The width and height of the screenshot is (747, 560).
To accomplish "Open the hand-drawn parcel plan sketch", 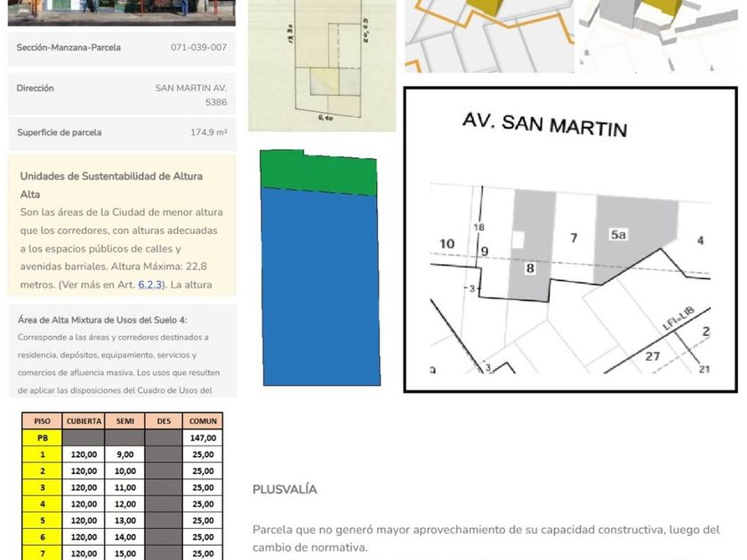I will (x=322, y=64).
